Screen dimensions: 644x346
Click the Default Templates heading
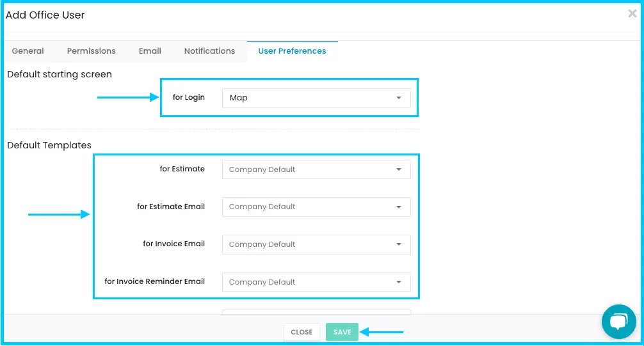tap(49, 145)
